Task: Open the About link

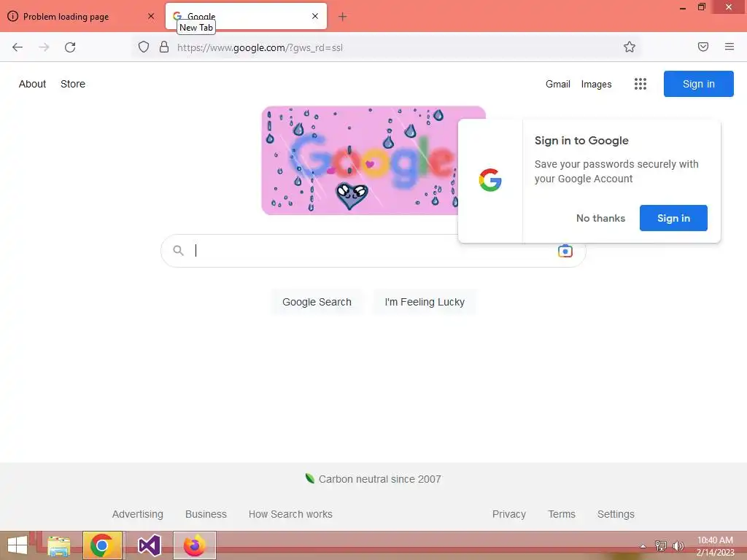Action: coord(32,84)
